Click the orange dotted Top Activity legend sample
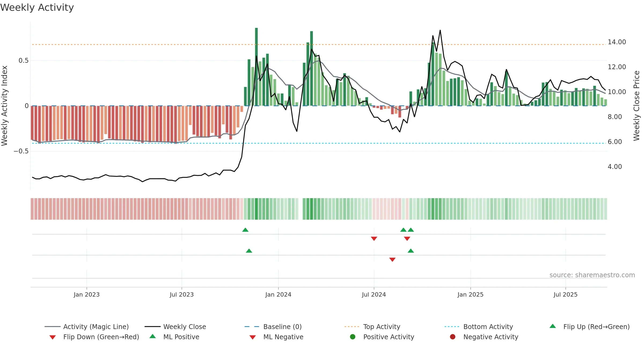Screen dimensions: 644x362 (352, 327)
